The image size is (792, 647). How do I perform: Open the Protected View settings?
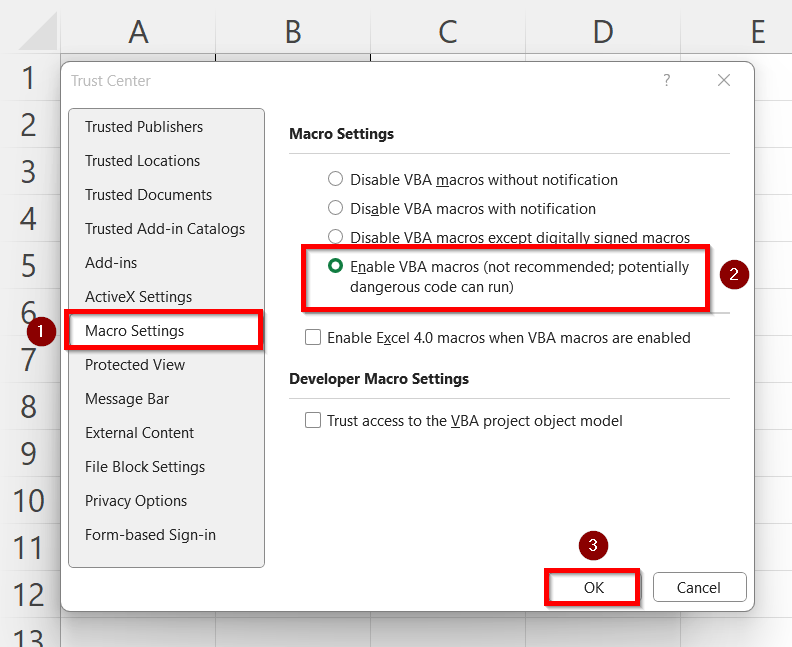(135, 365)
